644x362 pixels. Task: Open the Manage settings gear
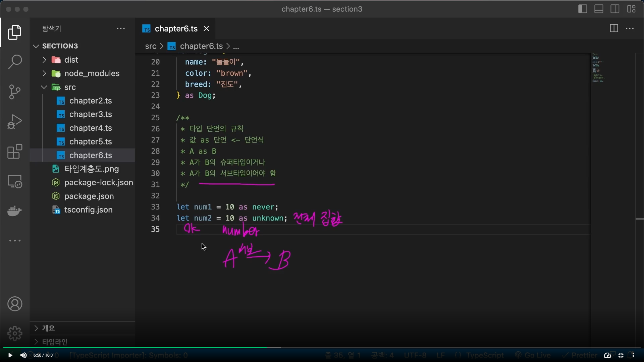point(15,334)
